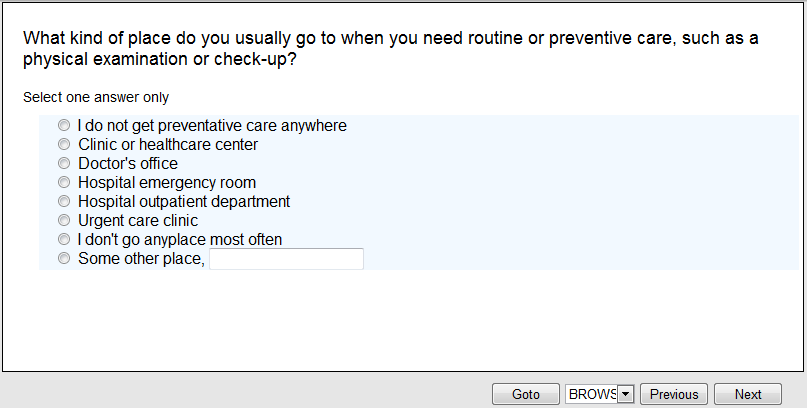Choose 'Hospital outpatient department' radio button

(x=65, y=202)
